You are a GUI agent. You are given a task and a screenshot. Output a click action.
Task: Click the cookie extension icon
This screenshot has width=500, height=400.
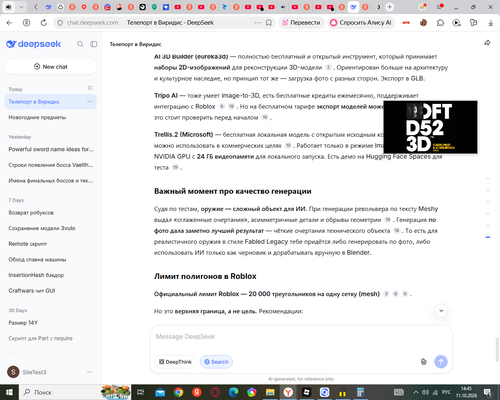pos(423,23)
